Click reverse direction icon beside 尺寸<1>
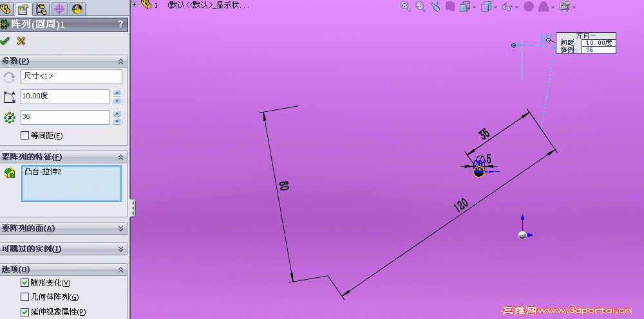The image size is (644, 319). (x=9, y=77)
